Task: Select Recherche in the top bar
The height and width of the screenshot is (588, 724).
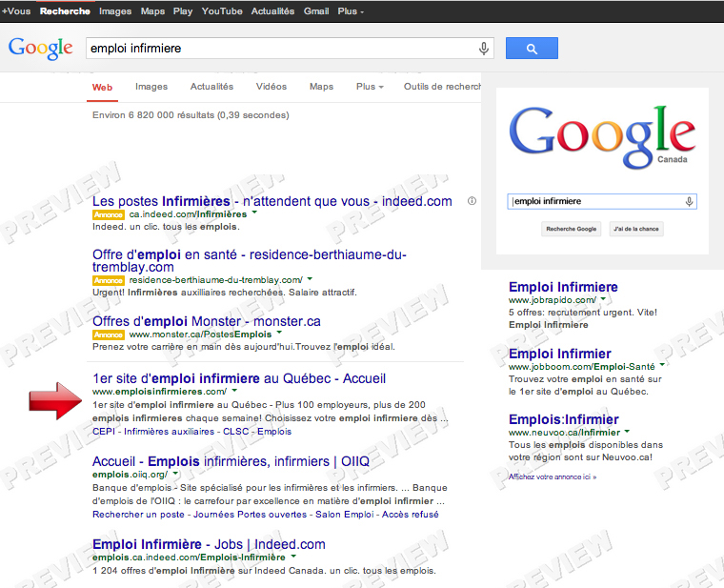Action: pos(65,11)
